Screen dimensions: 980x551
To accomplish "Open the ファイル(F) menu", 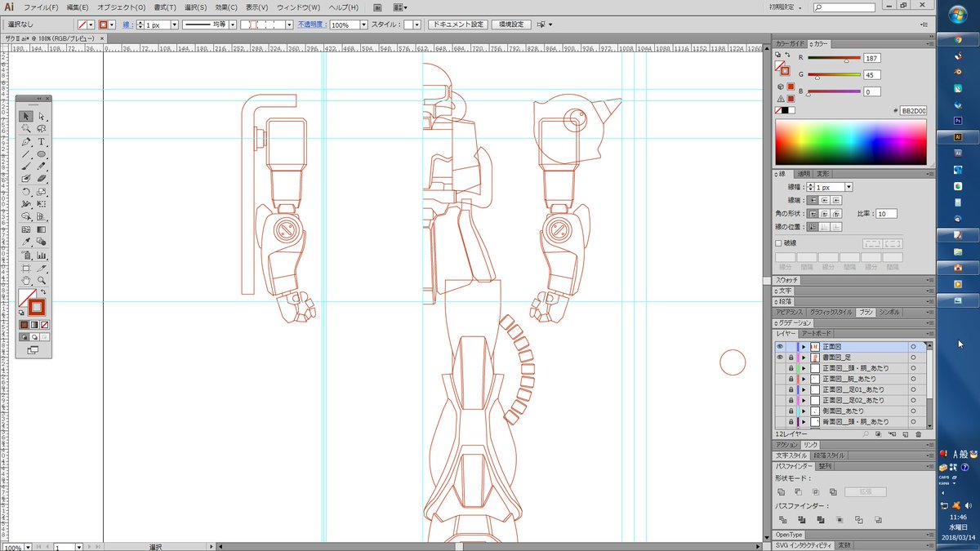I will pos(41,7).
